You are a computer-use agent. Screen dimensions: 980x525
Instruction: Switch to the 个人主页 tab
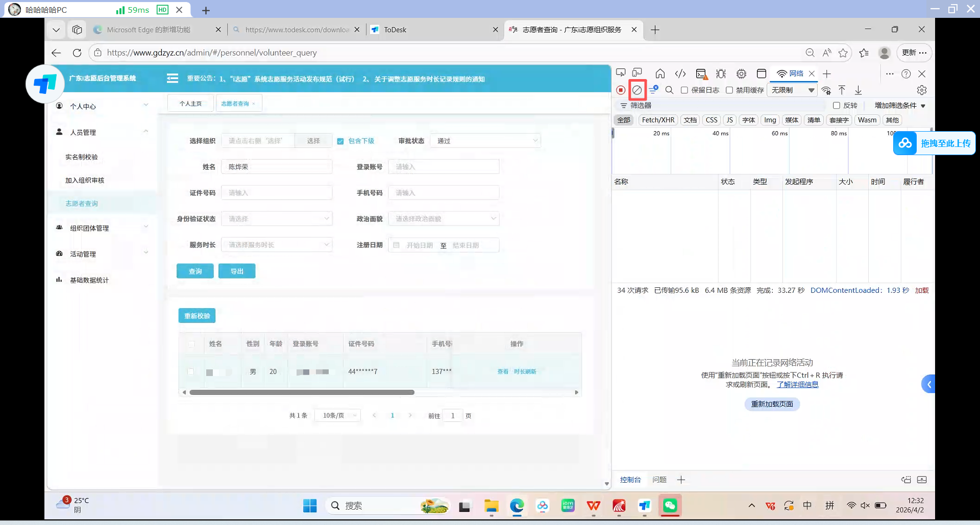pos(190,104)
